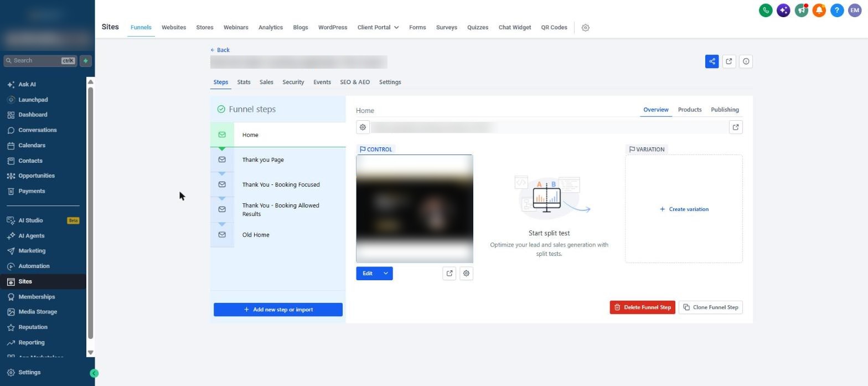868x386 pixels.
Task: Open Payments from sidebar
Action: click(32, 191)
